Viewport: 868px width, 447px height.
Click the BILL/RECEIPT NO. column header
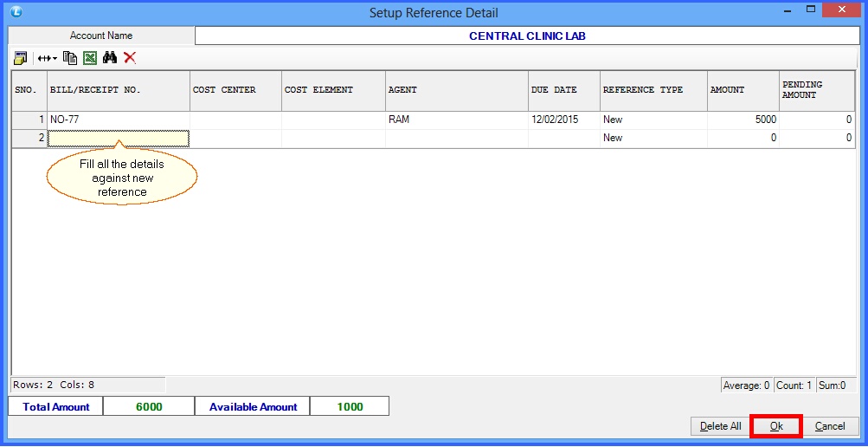(x=119, y=90)
